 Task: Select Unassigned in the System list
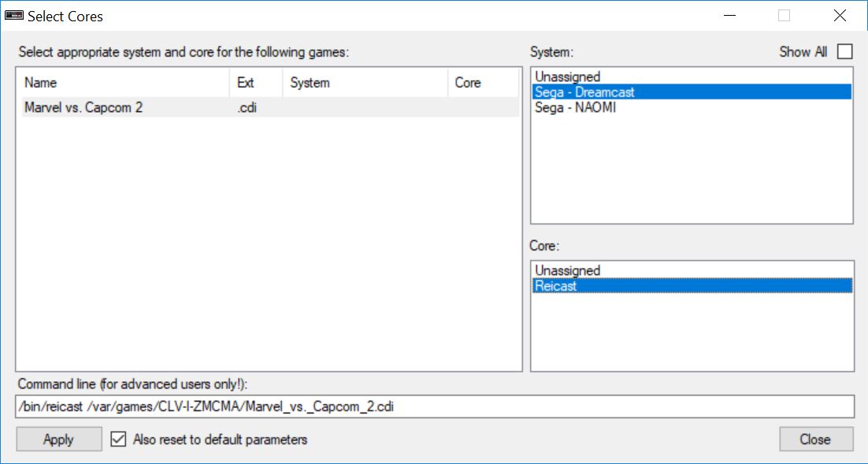pyautogui.click(x=692, y=76)
